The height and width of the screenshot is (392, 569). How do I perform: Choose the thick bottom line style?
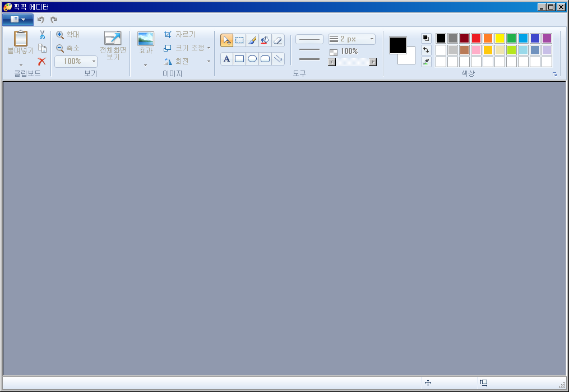[x=309, y=59]
